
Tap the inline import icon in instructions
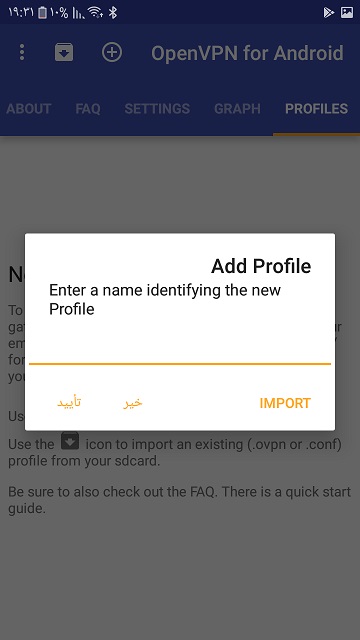(x=70, y=441)
